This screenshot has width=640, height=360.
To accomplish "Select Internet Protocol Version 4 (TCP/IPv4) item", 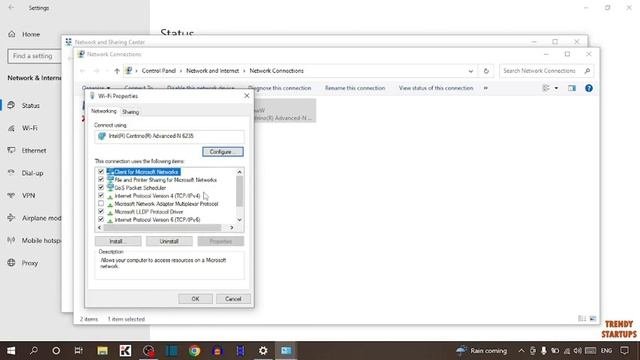I will (157, 196).
